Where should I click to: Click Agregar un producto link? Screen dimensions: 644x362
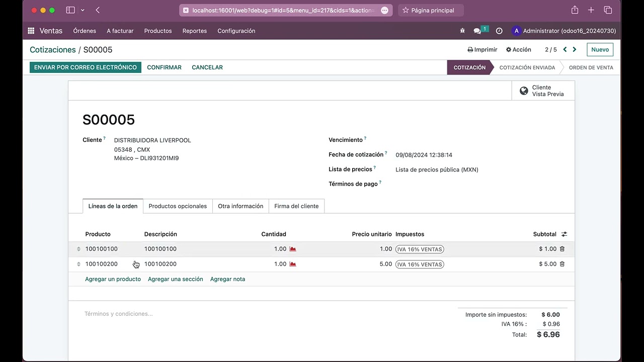click(113, 279)
